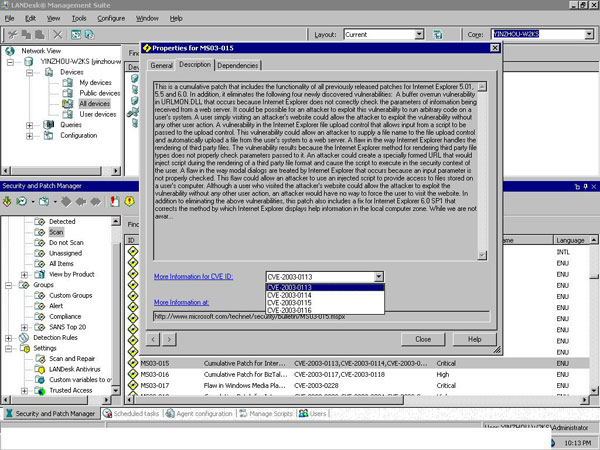Click the Users tab icon
Viewport: 600px width, 450px height.
(302, 413)
